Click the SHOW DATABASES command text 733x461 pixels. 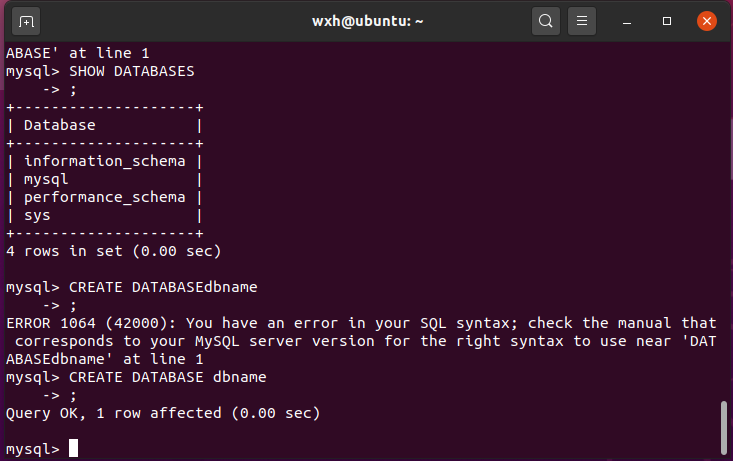click(x=131, y=72)
